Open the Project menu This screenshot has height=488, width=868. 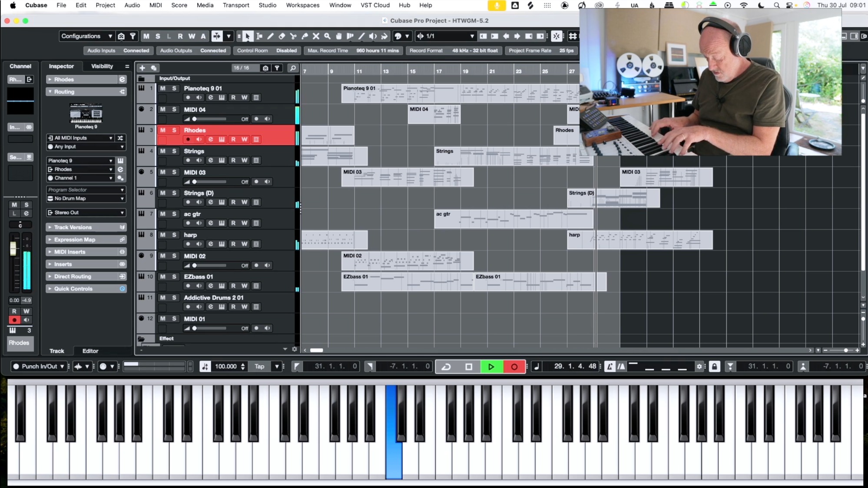tap(105, 5)
